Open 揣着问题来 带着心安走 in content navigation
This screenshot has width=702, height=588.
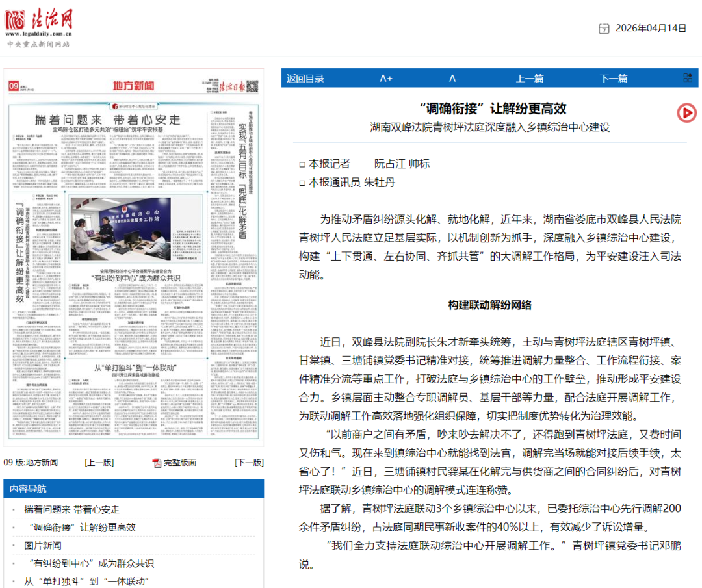(72, 509)
